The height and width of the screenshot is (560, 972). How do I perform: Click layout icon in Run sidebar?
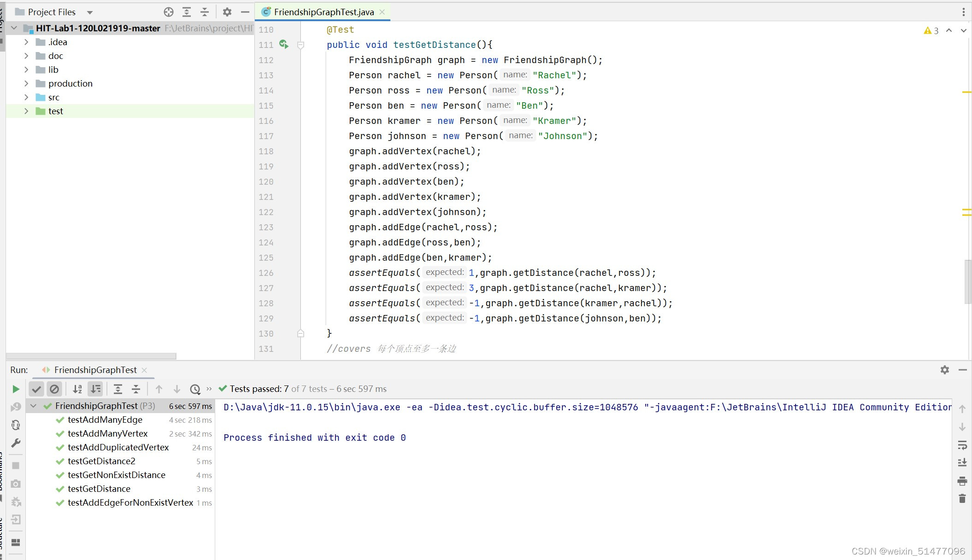click(16, 542)
